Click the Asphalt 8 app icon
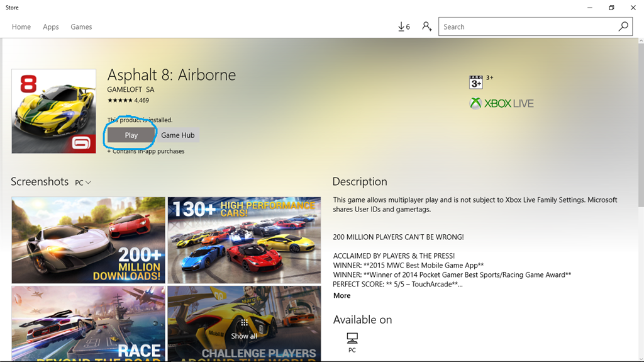Viewport: 644px width, 362px height. click(x=54, y=111)
